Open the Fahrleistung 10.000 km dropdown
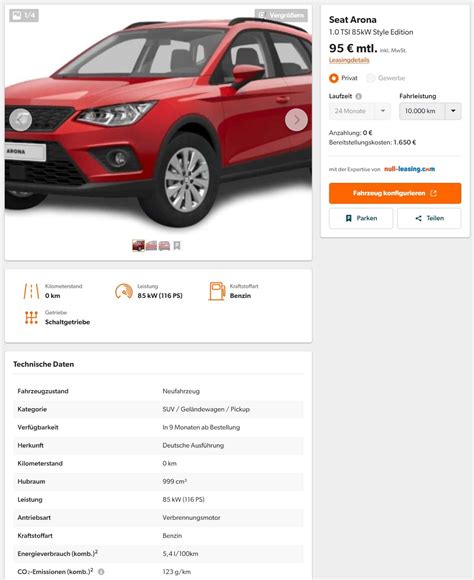This screenshot has width=474, height=580. click(430, 111)
